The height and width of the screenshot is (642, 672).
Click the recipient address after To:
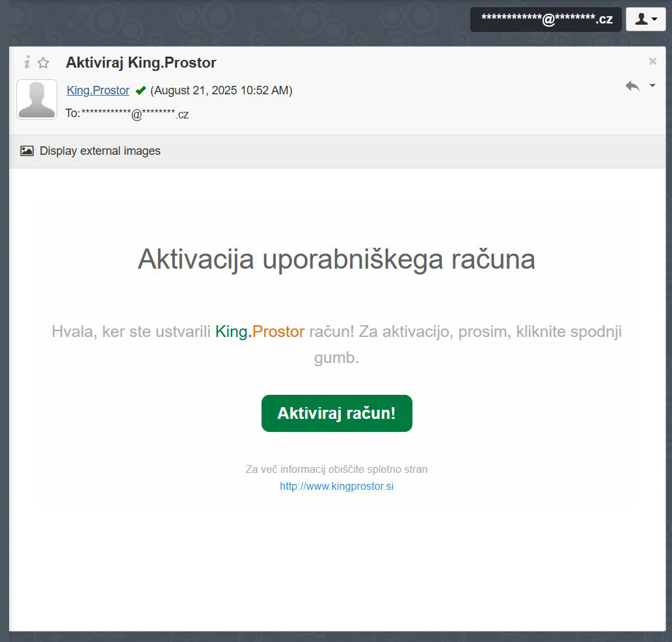135,114
